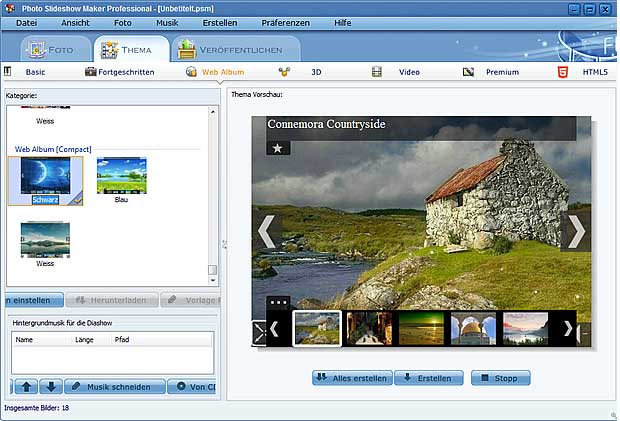
Task: Click the three-dots button above the thumbnail strip
Action: click(x=278, y=302)
